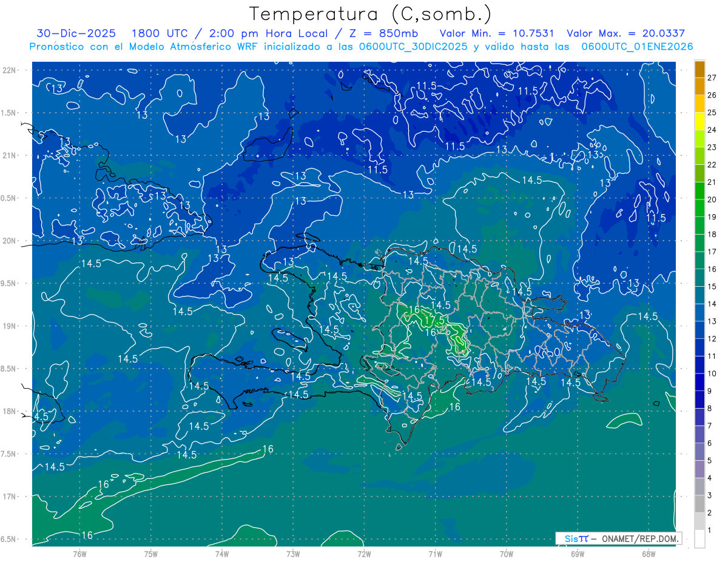The height and width of the screenshot is (562, 728).
Task: Click the "73W" longitude label
Action: [293, 554]
